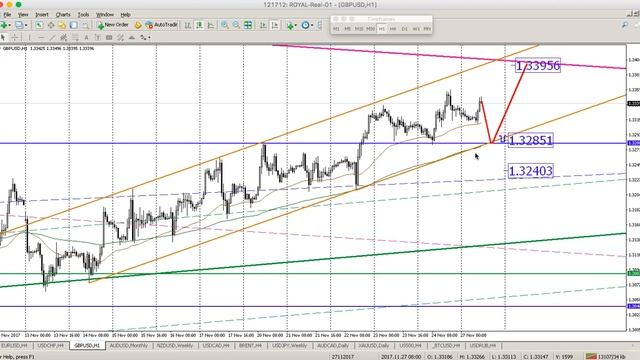640x360 pixels.
Task: Switch to BRENT,H4 chart tab
Action: tap(250, 346)
